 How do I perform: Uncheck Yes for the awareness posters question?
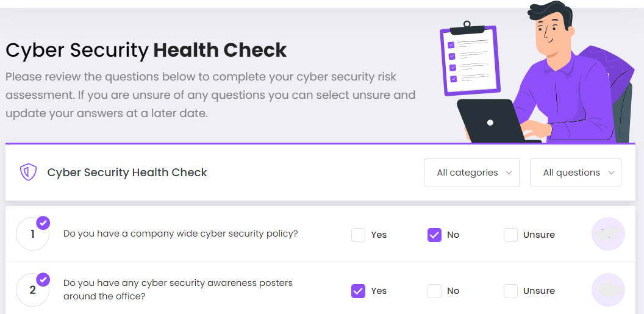pos(359,291)
